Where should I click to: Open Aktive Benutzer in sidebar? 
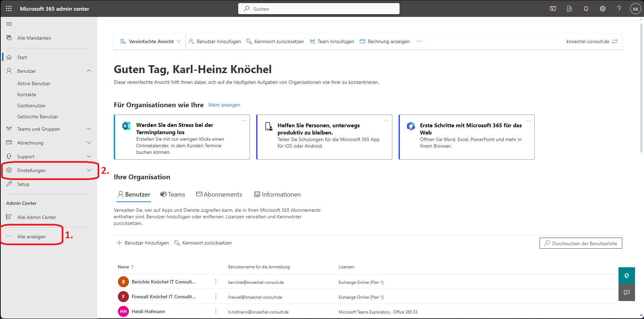(34, 83)
